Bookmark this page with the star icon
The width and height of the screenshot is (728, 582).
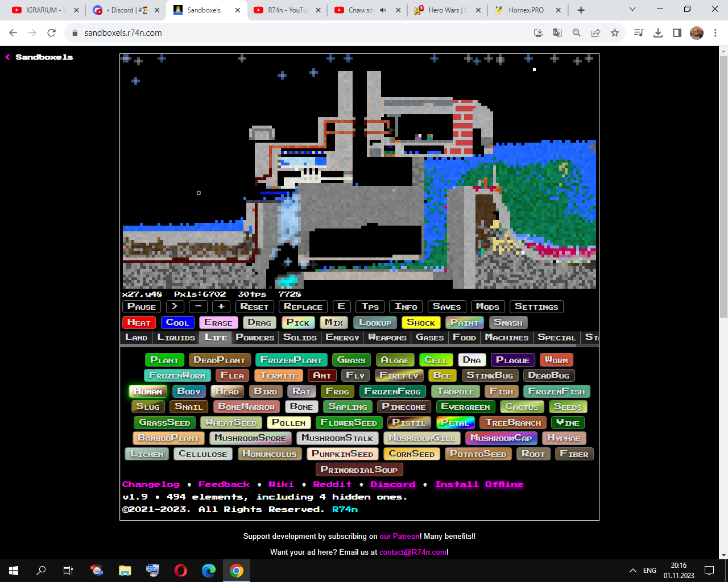coord(615,33)
